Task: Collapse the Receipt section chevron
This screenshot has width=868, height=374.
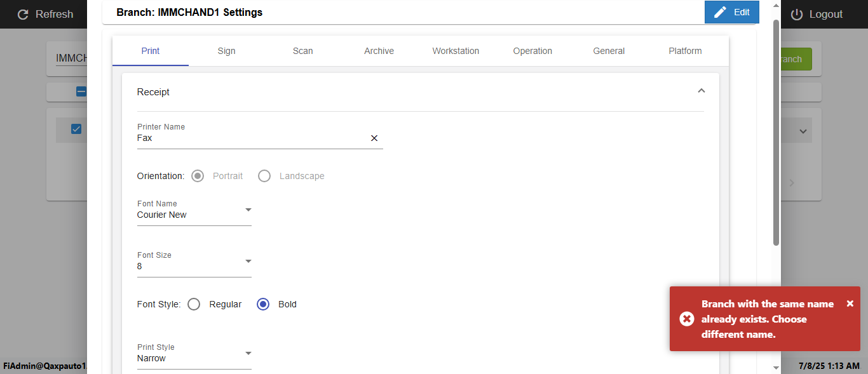Action: pyautogui.click(x=701, y=91)
